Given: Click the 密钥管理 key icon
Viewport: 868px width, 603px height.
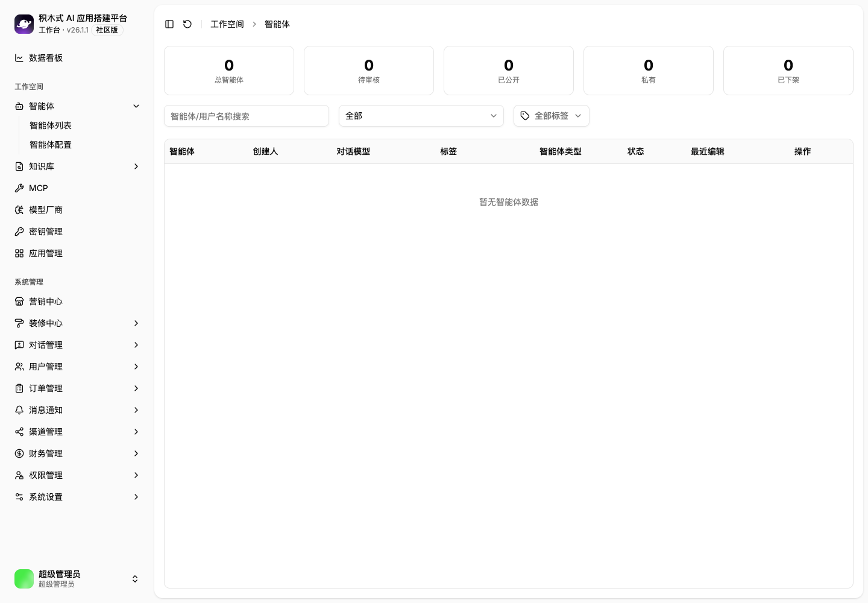Looking at the screenshot, I should [19, 232].
